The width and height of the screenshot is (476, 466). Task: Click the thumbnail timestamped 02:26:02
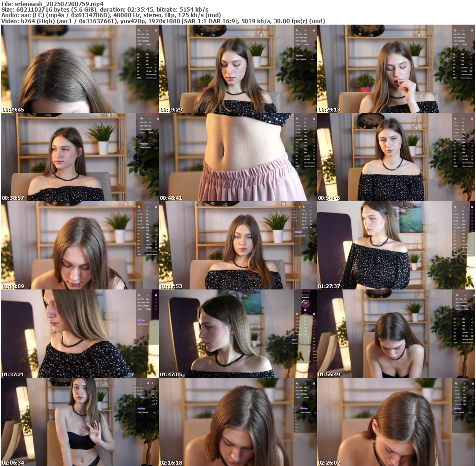pos(396,422)
